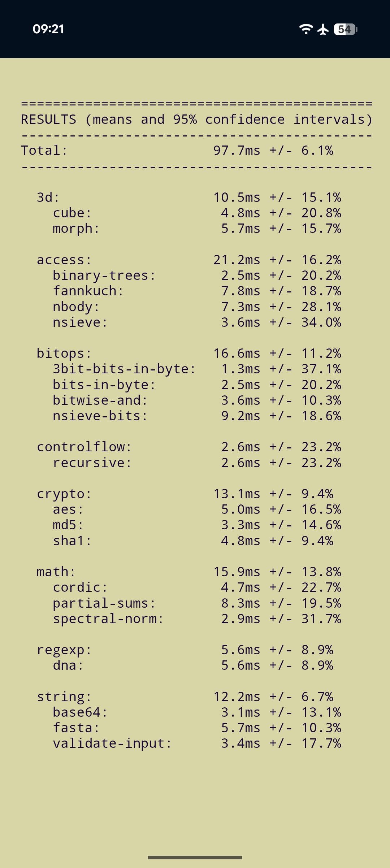Image resolution: width=390 pixels, height=868 pixels.
Task: Tap the Total 97.7ms result line
Action: pos(177,151)
